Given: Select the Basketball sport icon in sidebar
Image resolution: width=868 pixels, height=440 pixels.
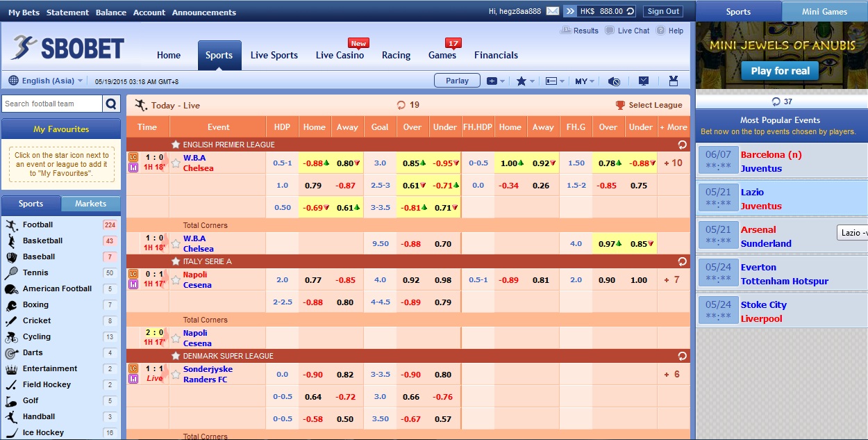Looking at the screenshot, I should point(11,241).
